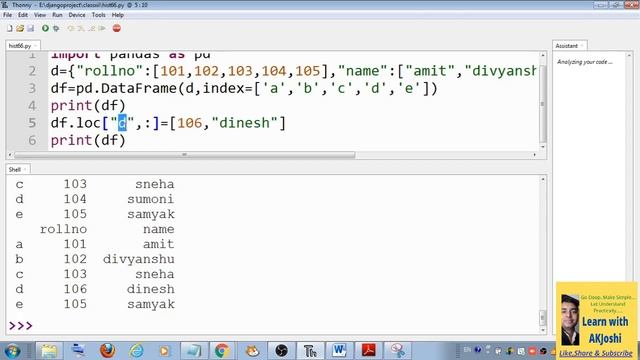Click editor horizontal scrollbar left arrow

(x=10, y=155)
